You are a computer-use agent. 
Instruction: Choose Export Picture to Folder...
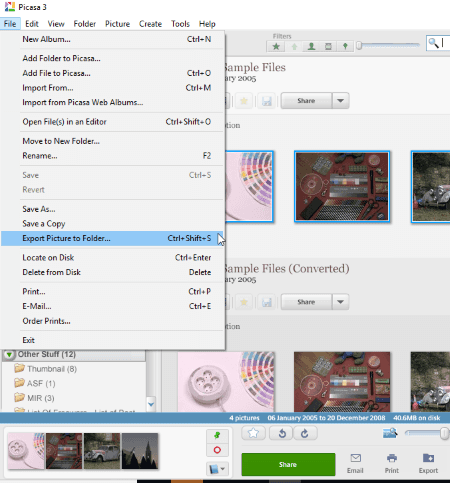click(112, 238)
